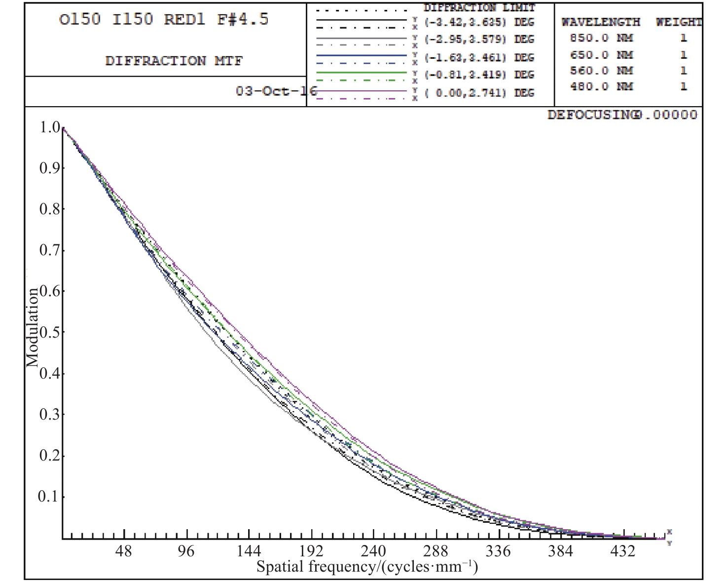Select the Spatial frequency axis title
This screenshot has height=582, width=728.
[367, 567]
